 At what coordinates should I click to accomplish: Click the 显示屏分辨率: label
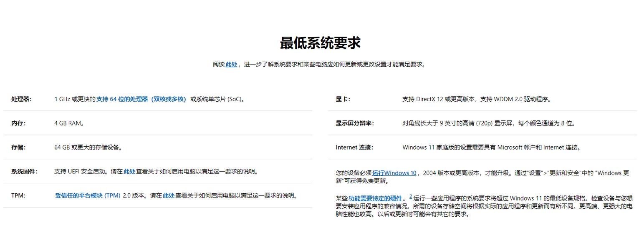click(x=355, y=123)
